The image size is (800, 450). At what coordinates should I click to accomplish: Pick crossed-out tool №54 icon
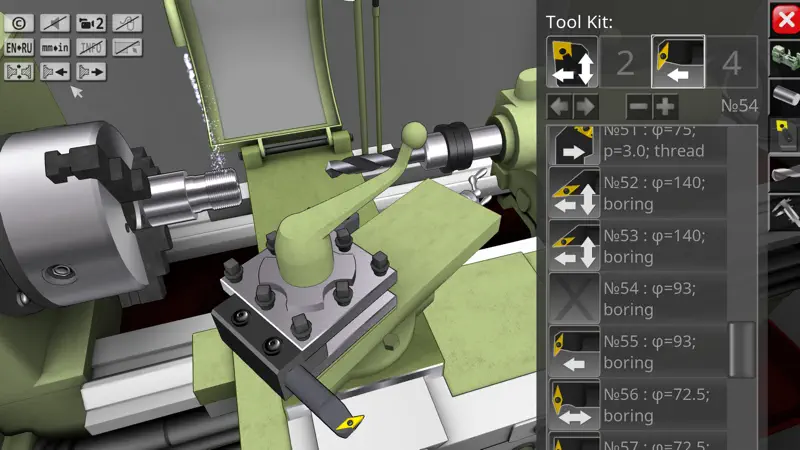point(574,298)
